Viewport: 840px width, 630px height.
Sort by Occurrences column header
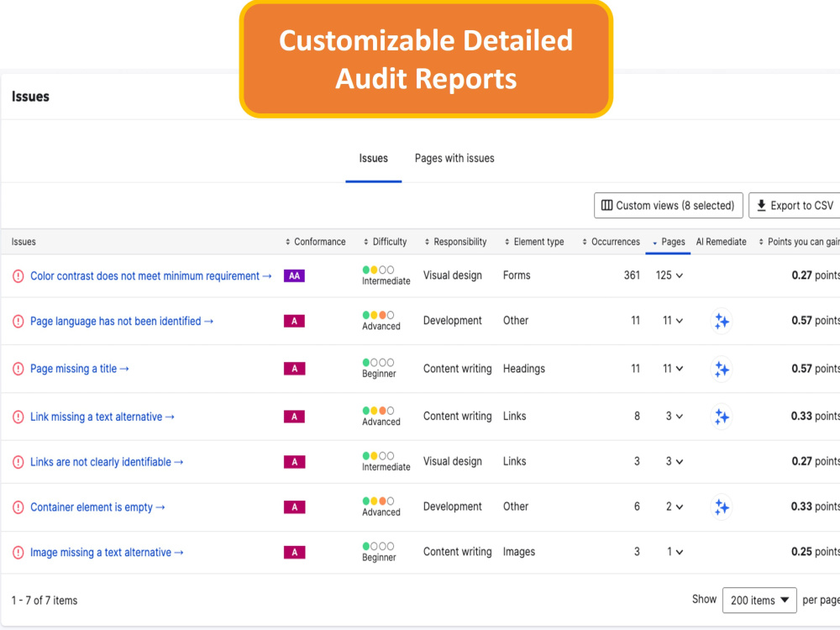coord(612,242)
